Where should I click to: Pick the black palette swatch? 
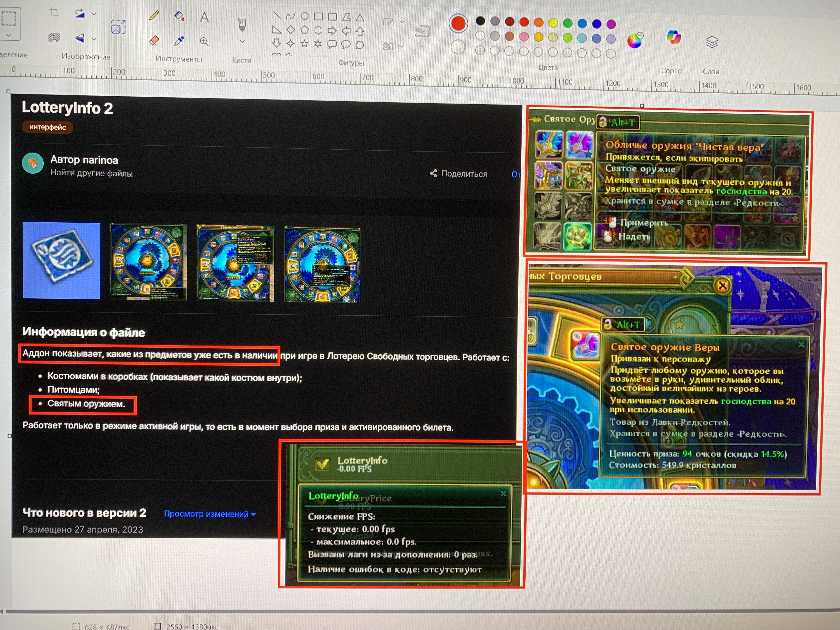[x=480, y=20]
